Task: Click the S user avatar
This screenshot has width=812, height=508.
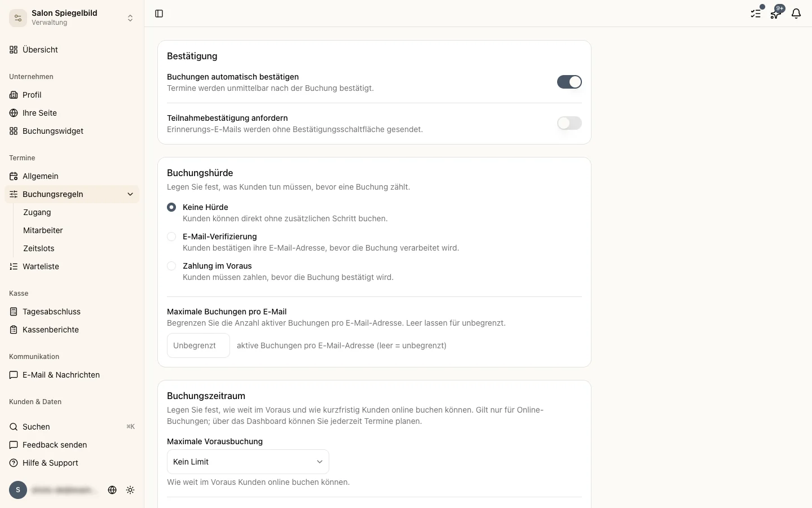Action: pyautogui.click(x=18, y=490)
